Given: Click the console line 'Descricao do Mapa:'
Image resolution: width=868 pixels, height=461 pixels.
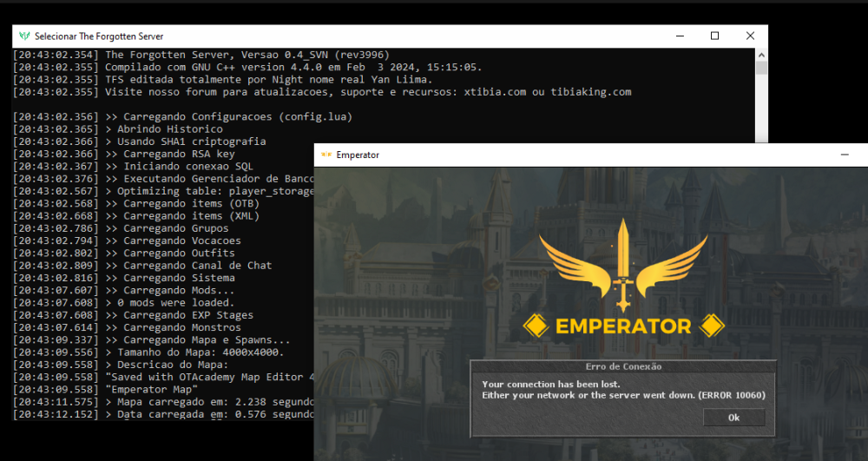Looking at the screenshot, I should pyautogui.click(x=121, y=365).
